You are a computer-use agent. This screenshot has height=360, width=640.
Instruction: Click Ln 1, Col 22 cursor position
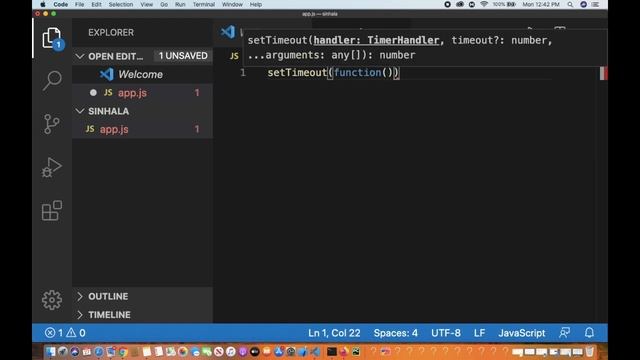[x=334, y=333]
